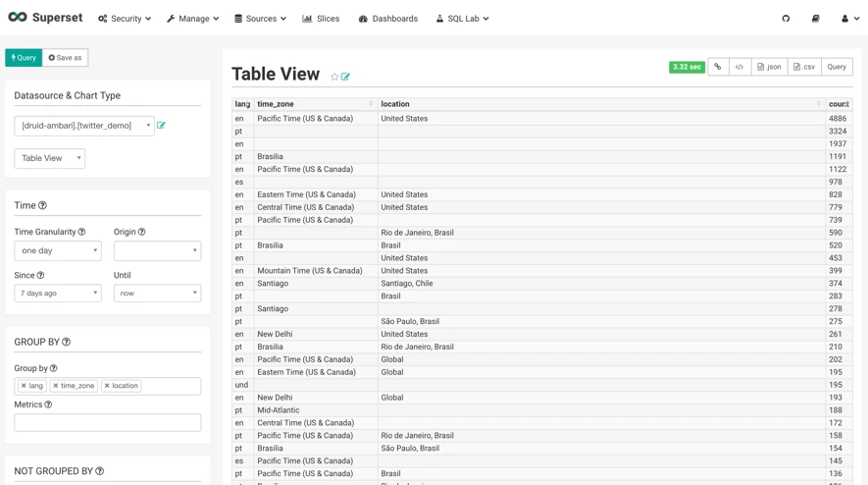Viewport: 868px width, 485px height.
Task: Remove the lang tag from Group by
Action: (24, 386)
